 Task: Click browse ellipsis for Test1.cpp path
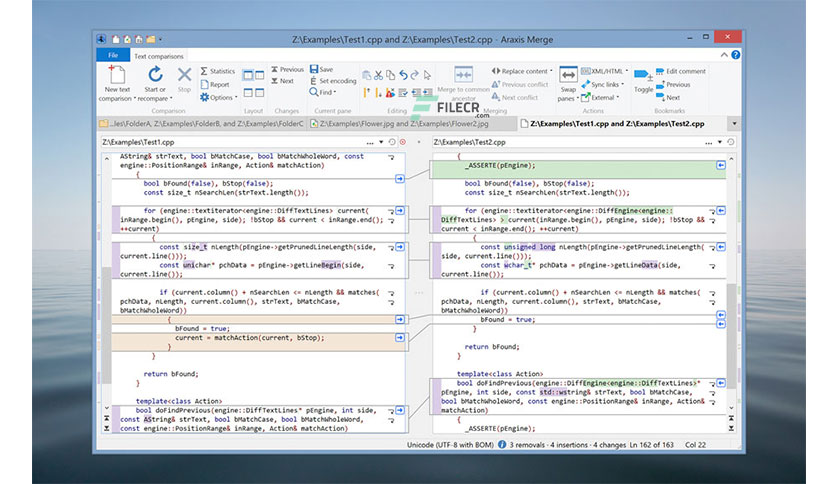[370, 142]
